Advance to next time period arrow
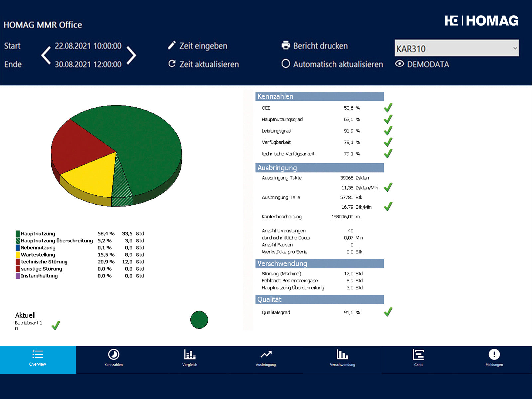The image size is (532, 399). click(131, 55)
